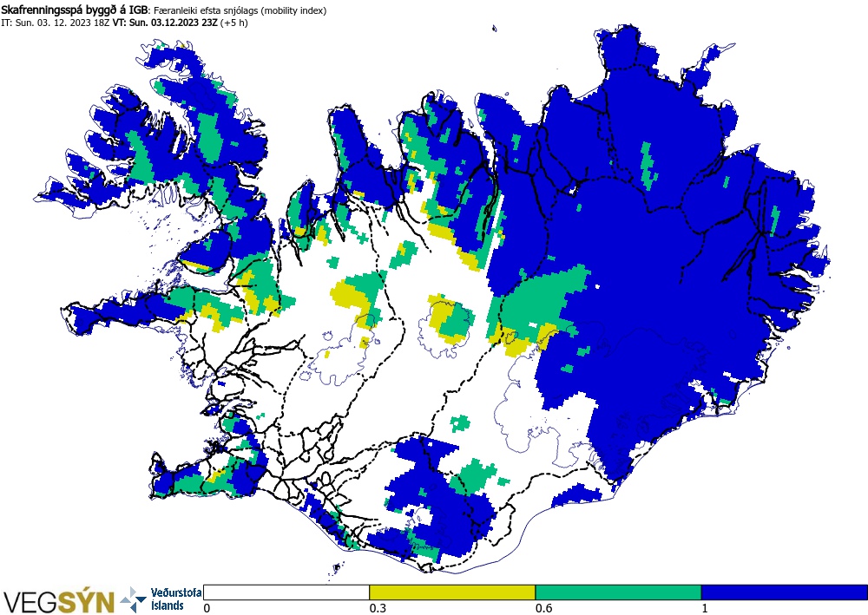Viewport: 868px width, 615px height.
Task: Click the valid time 'VT: Sun. 03.12.2023 23Z'
Action: tap(165, 23)
